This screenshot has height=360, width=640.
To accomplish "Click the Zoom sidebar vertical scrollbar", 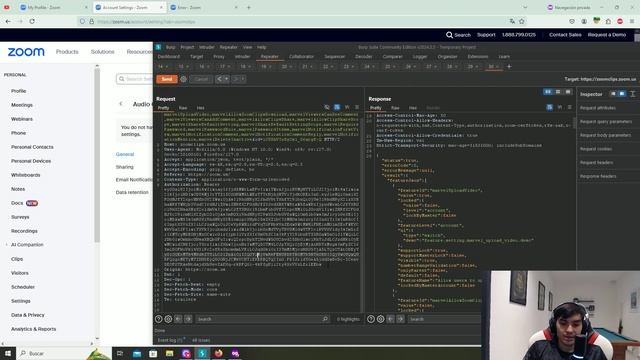I will pyautogui.click(x=97, y=155).
